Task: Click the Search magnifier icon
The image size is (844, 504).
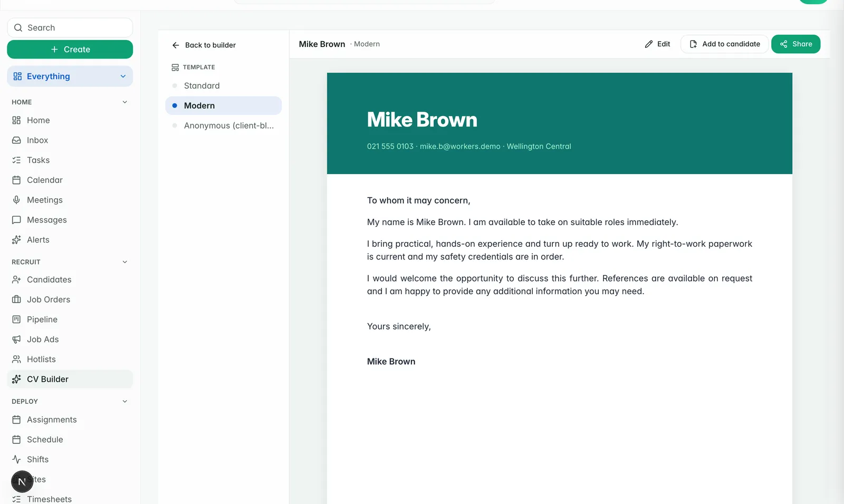Action: click(18, 28)
